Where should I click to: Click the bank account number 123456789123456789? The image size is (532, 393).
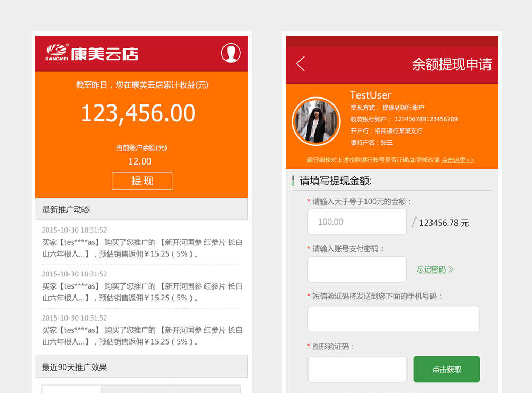pyautogui.click(x=426, y=119)
